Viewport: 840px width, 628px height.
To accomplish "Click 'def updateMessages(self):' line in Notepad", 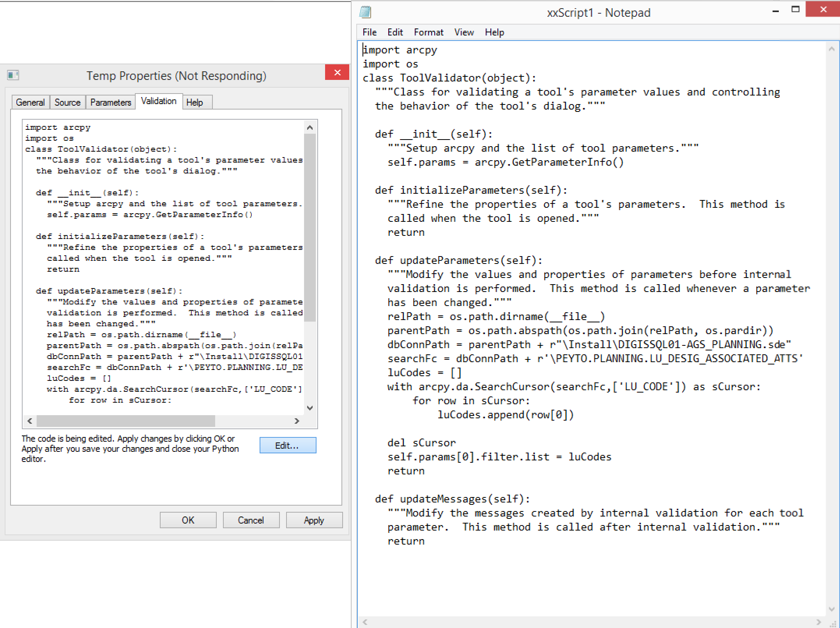I will [453, 499].
